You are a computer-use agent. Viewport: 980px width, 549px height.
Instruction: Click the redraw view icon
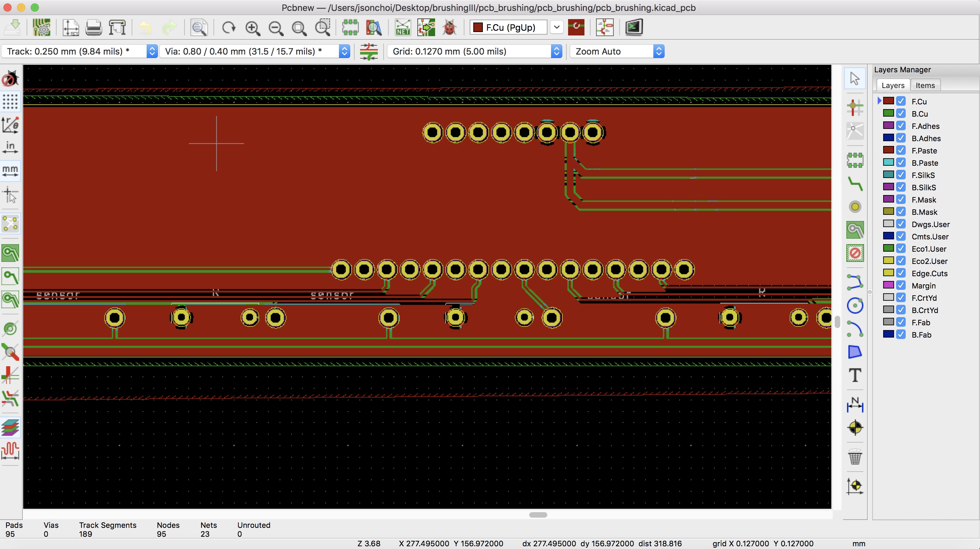229,27
